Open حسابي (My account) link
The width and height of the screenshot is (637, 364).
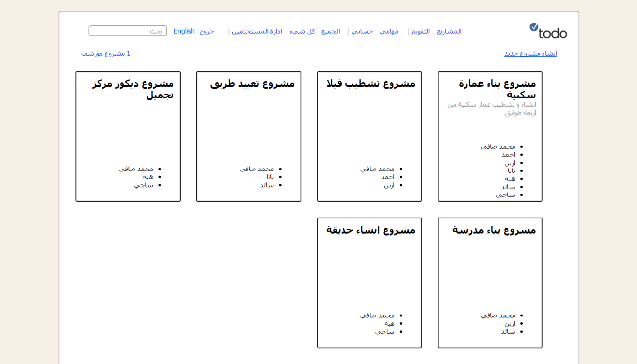pos(363,31)
